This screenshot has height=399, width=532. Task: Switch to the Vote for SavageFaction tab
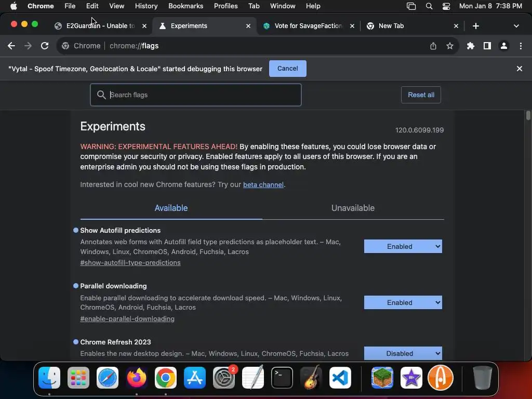308,26
